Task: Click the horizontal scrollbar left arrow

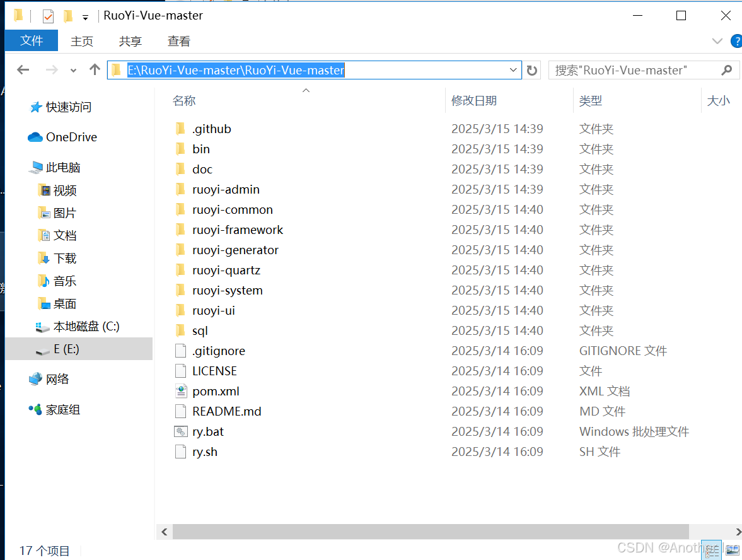Action: coord(164,532)
